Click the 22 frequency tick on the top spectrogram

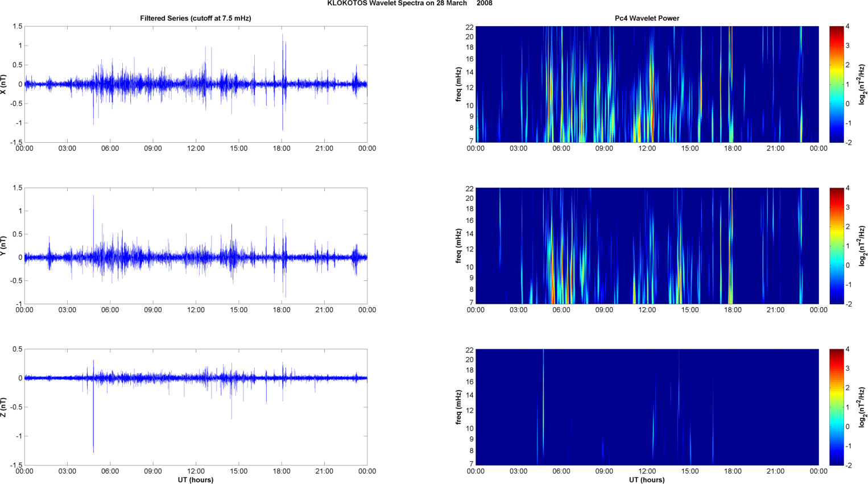pyautogui.click(x=469, y=27)
